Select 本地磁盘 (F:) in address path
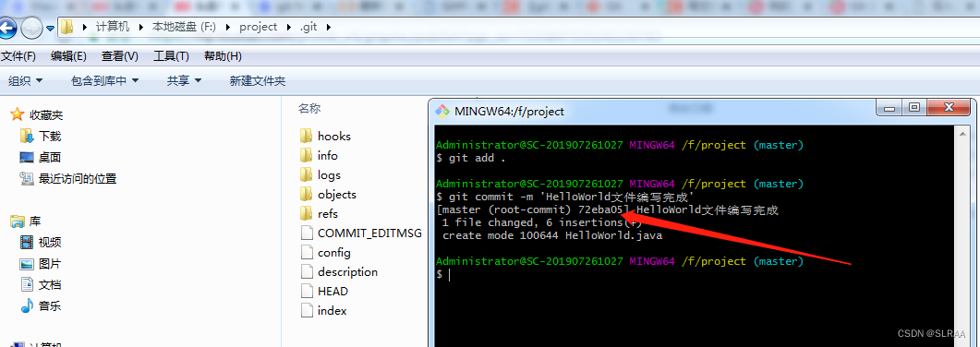The width and height of the screenshot is (980, 347). 185,27
